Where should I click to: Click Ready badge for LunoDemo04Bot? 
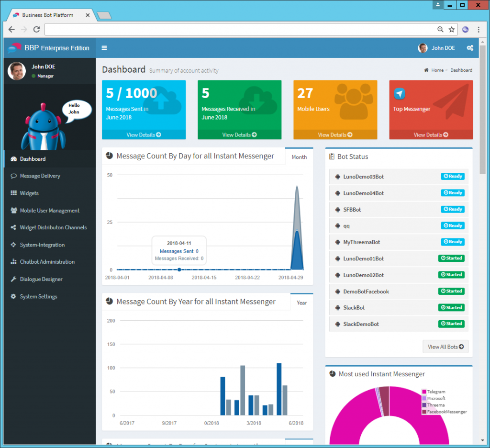[453, 192]
